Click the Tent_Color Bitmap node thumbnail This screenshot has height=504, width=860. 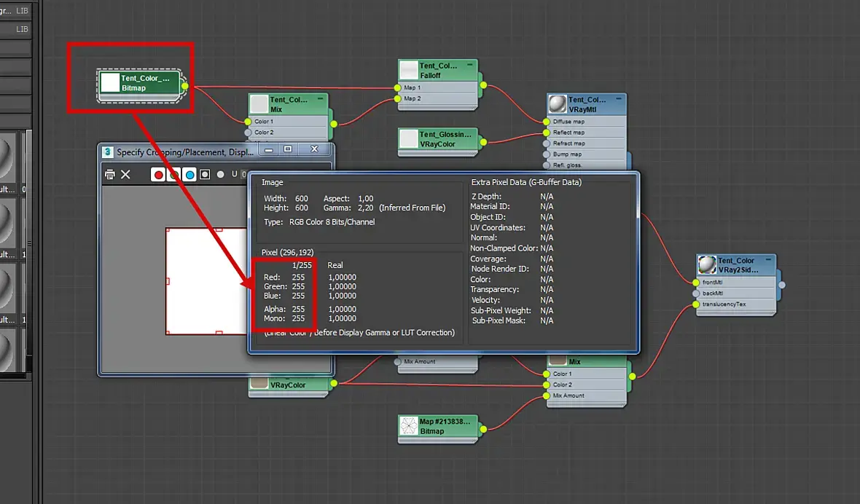tap(110, 83)
